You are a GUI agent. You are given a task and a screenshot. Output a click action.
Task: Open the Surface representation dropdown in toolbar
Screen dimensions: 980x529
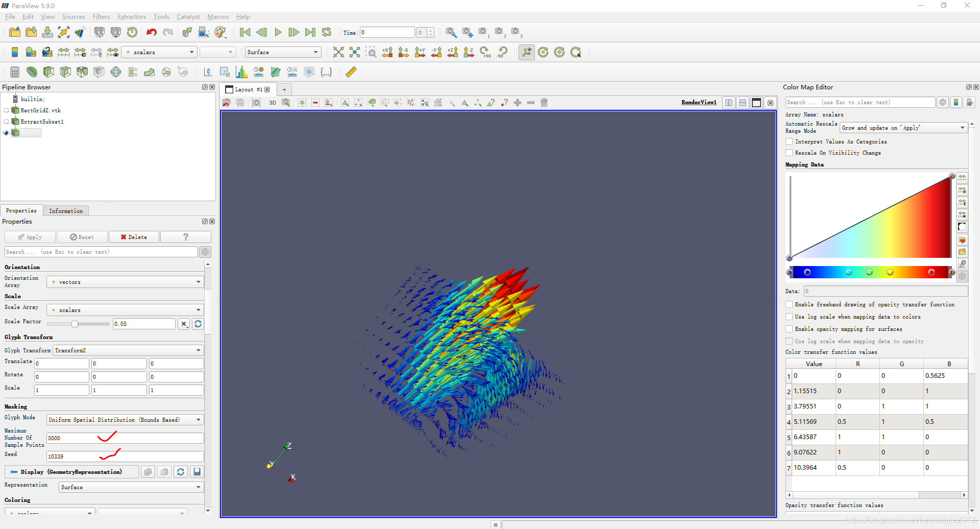click(x=283, y=52)
